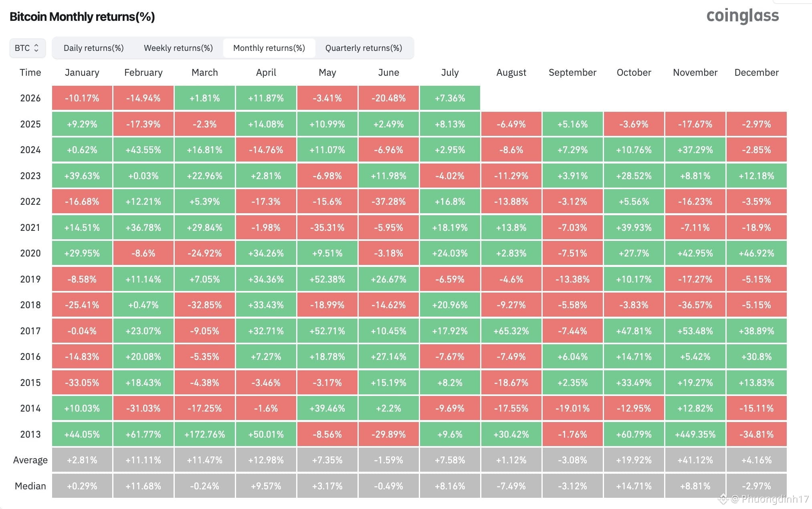Click the Phuongdinh17 watermark icon
The image size is (812, 509).
point(723,499)
